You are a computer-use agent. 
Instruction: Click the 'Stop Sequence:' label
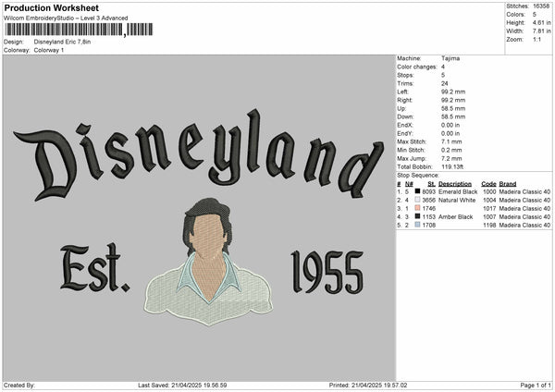(418, 175)
